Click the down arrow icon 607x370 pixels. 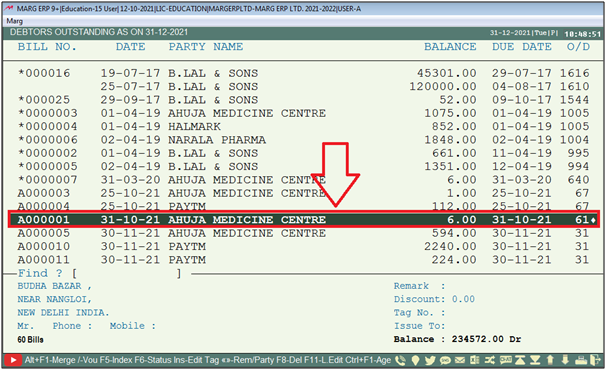click(x=565, y=360)
